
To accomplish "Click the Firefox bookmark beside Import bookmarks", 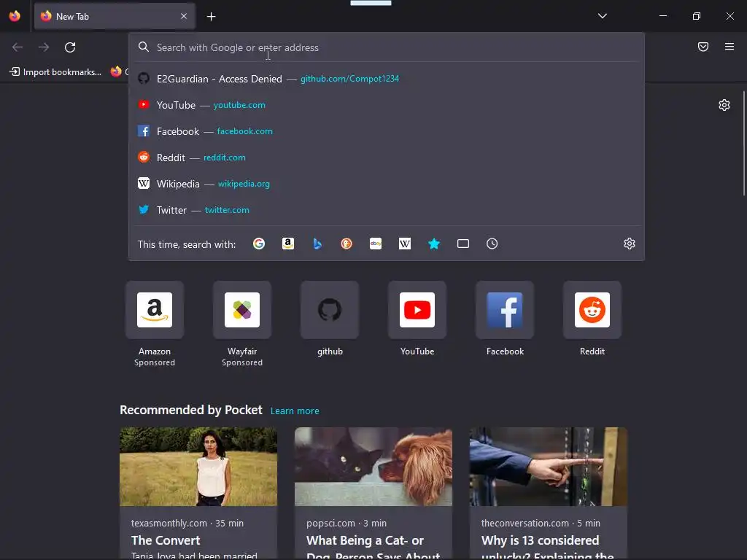I will (x=119, y=72).
